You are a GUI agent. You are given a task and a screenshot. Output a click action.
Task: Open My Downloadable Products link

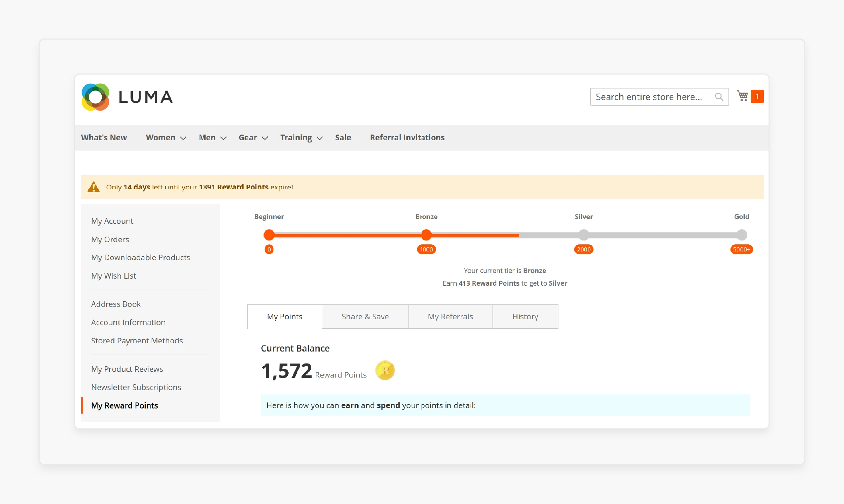point(140,257)
